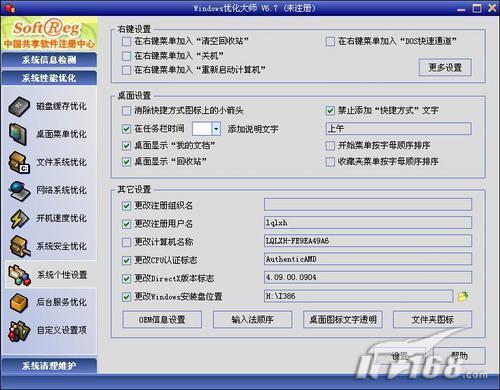Open 开机速度优化 lightning icon
This screenshot has height=390, width=500.
pos(19,219)
